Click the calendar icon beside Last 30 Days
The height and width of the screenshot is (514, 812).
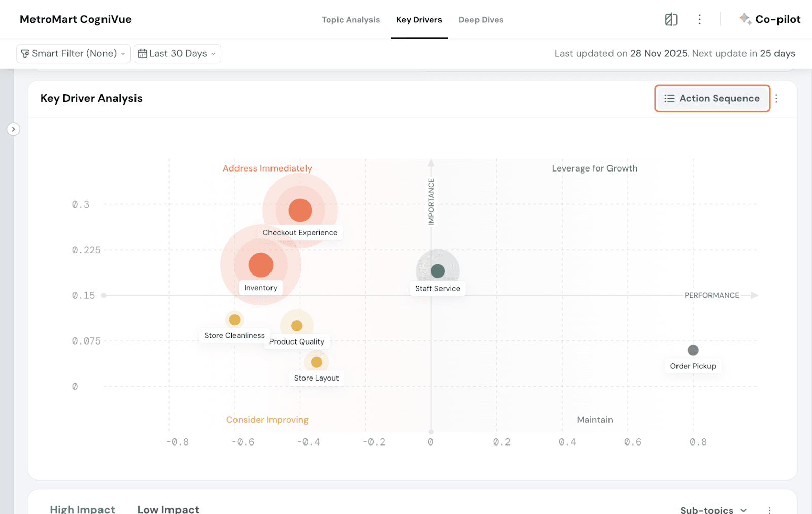tap(143, 54)
